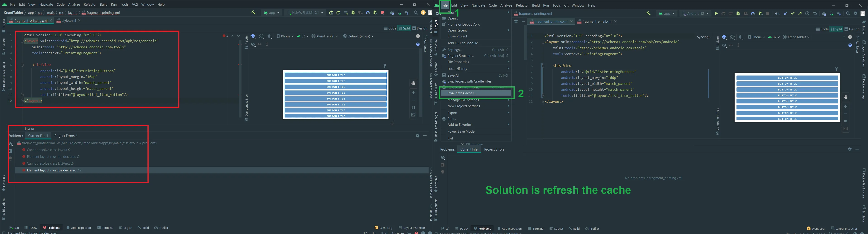Open the fragment_email.xml tab
This screenshot has height=234, width=868.
coord(597,22)
